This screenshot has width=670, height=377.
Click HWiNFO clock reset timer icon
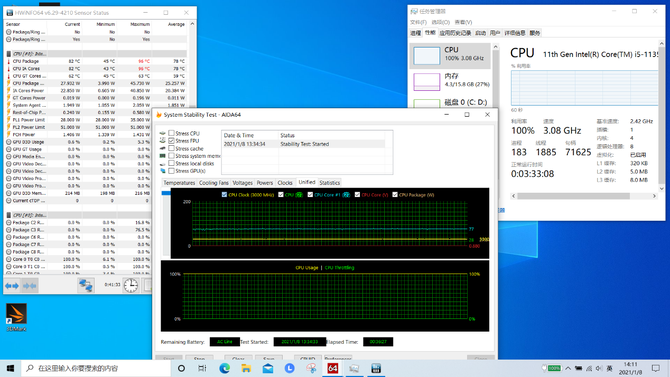(131, 285)
